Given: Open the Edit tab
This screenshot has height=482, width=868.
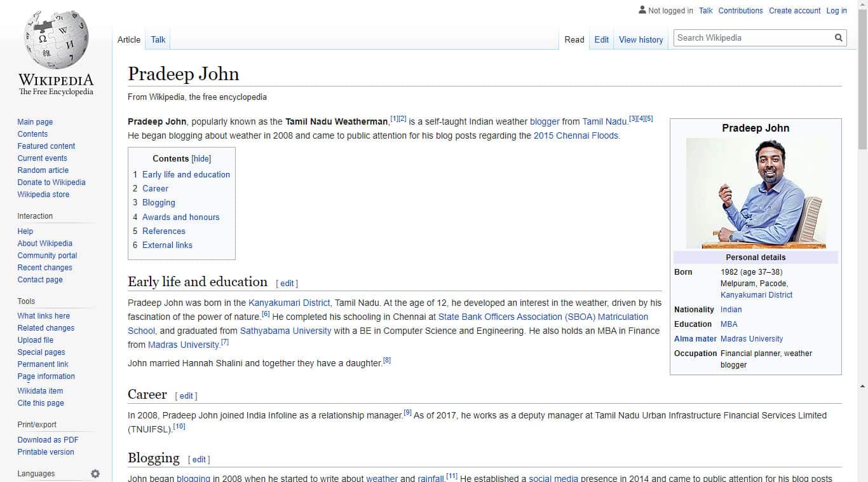Looking at the screenshot, I should pyautogui.click(x=602, y=39).
